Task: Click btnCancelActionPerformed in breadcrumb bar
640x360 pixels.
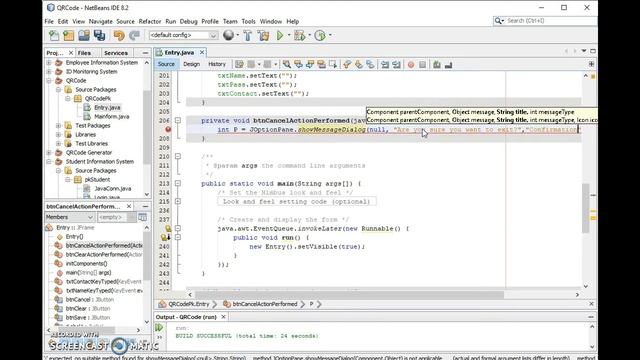Action: click(265, 304)
